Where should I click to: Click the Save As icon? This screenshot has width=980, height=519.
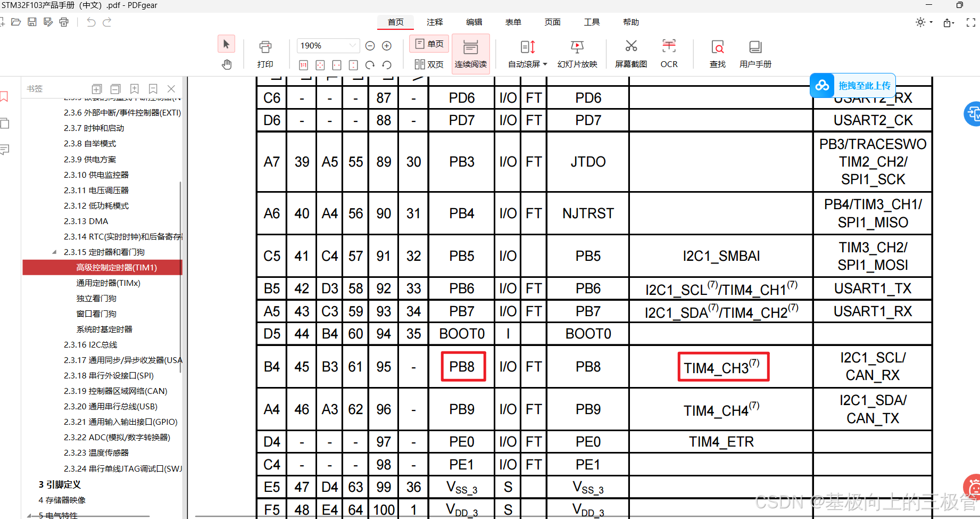(48, 22)
